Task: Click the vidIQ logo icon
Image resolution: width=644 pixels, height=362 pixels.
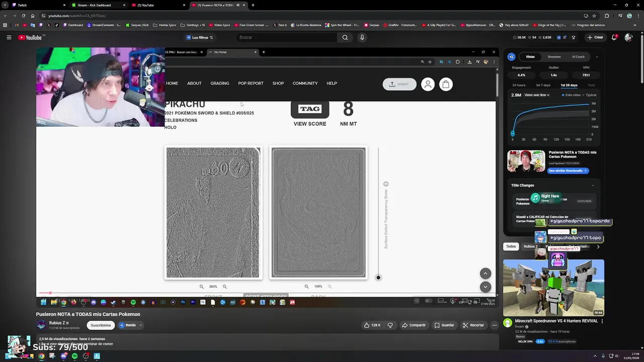Action: click(512, 57)
